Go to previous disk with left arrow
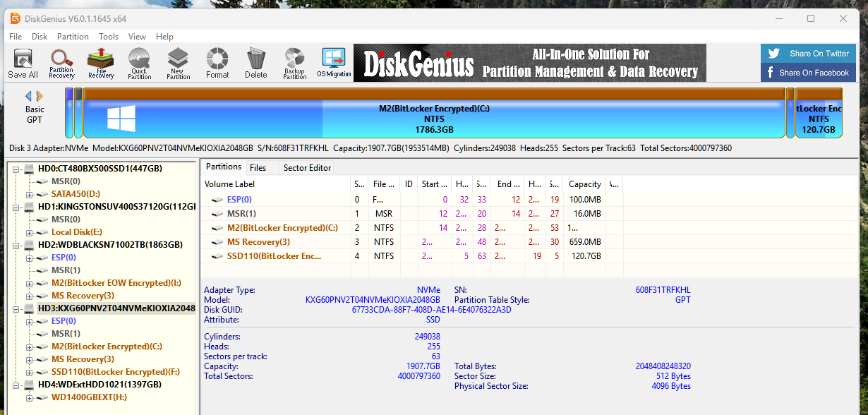Image resolution: width=868 pixels, height=415 pixels. (29, 96)
